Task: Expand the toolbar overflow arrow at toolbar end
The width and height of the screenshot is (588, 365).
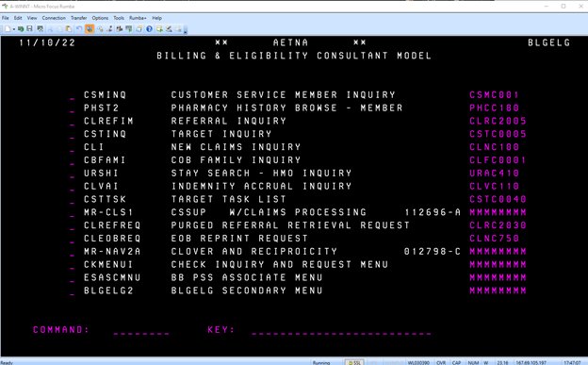Action: tap(186, 30)
